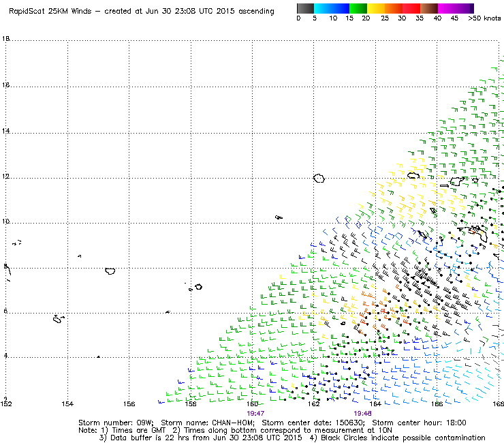Click the brown 35-40 knots legend segment
Viewport: 504px width, 443px height.
click(x=429, y=8)
